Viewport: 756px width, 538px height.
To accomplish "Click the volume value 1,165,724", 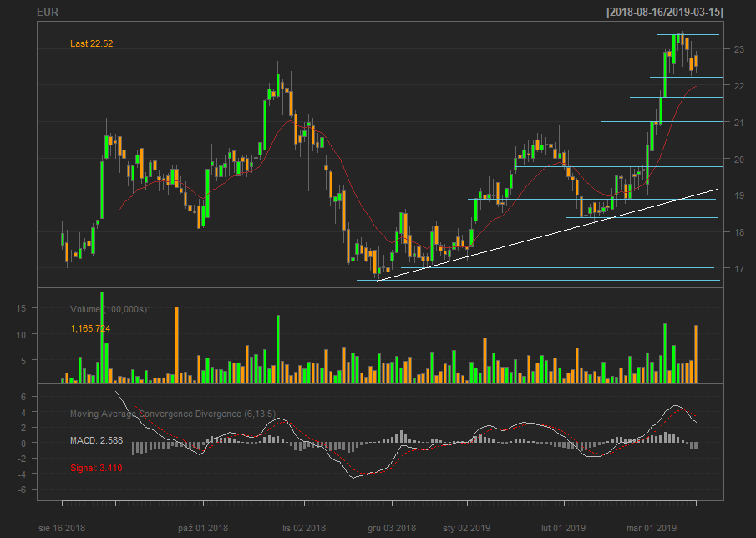I will click(90, 328).
